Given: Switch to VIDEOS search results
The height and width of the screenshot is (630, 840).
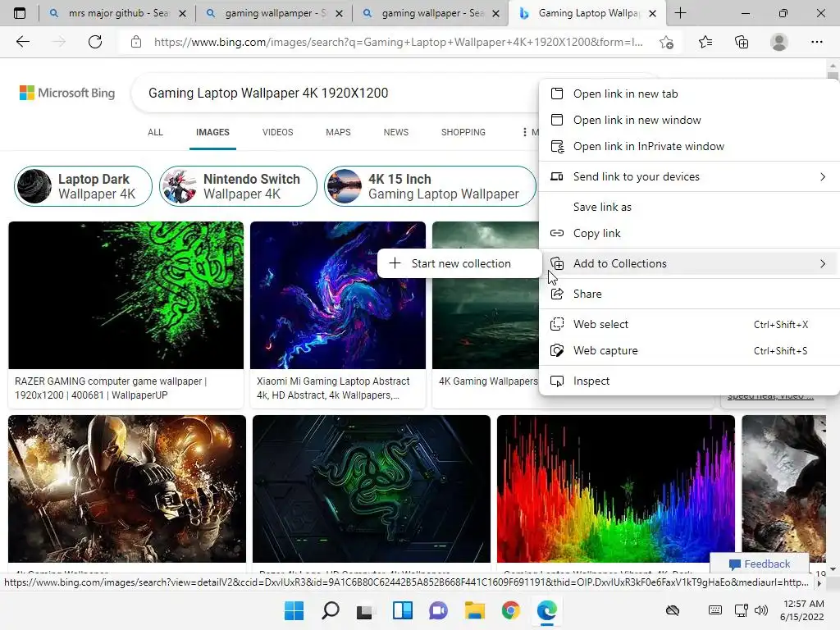Looking at the screenshot, I should 277,132.
